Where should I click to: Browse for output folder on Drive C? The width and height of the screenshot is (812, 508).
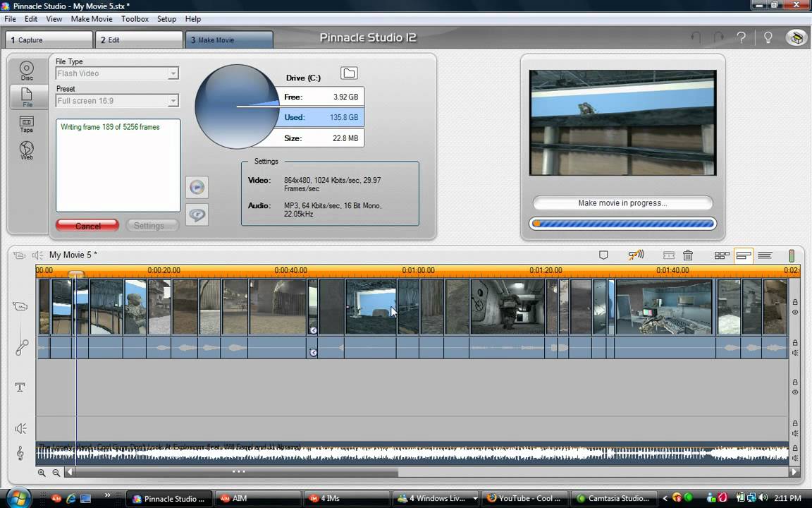pos(349,73)
